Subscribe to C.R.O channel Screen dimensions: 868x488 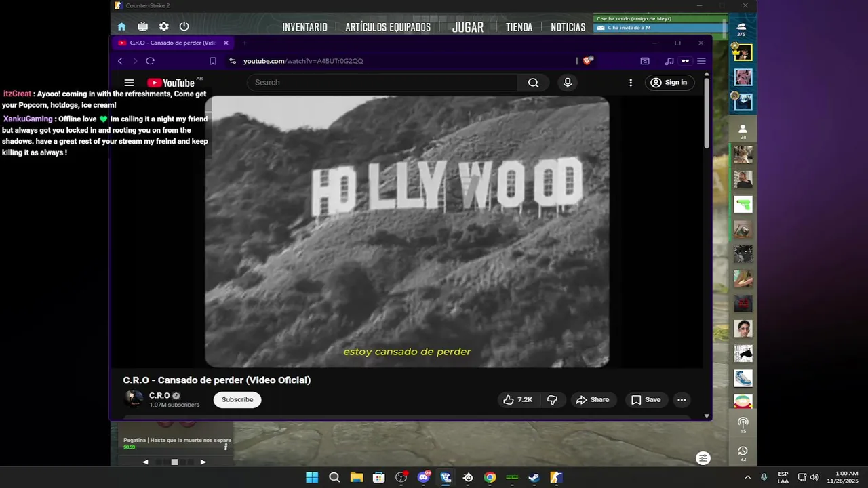click(237, 400)
